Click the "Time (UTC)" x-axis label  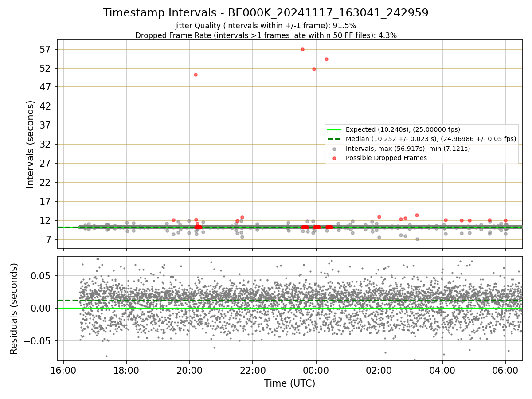pyautogui.click(x=290, y=383)
